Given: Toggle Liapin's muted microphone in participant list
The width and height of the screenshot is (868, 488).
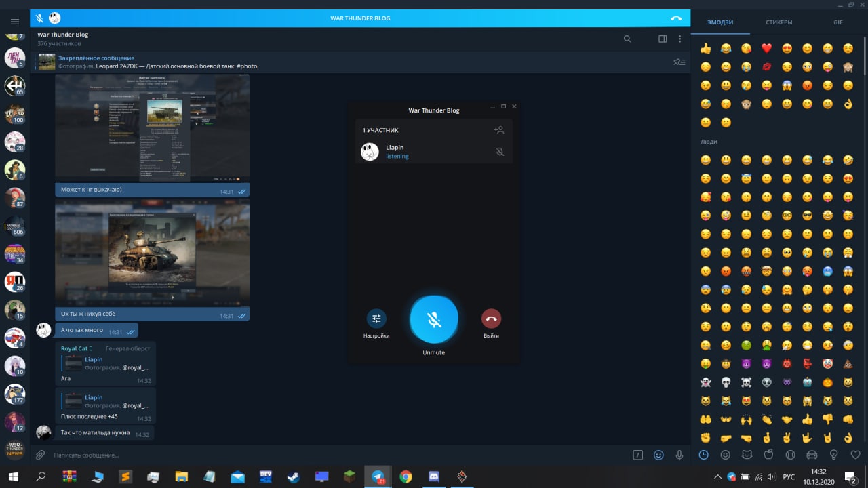Looking at the screenshot, I should pos(500,152).
